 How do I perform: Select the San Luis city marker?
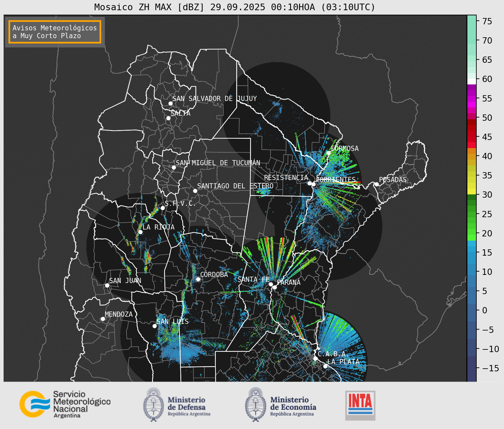click(x=154, y=326)
